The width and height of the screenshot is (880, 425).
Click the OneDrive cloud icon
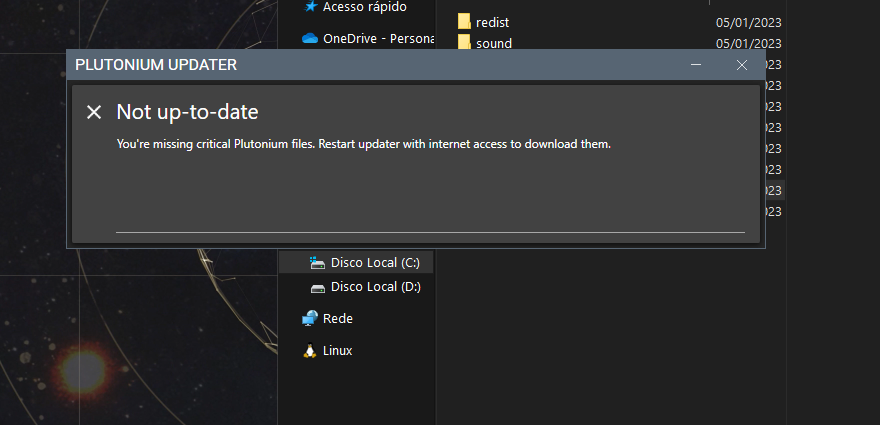(310, 38)
